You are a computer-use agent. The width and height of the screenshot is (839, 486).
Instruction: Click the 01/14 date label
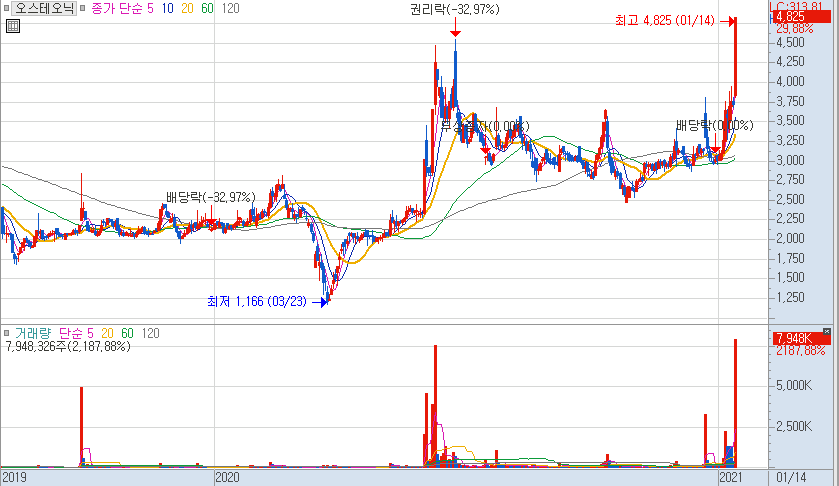[x=790, y=477]
